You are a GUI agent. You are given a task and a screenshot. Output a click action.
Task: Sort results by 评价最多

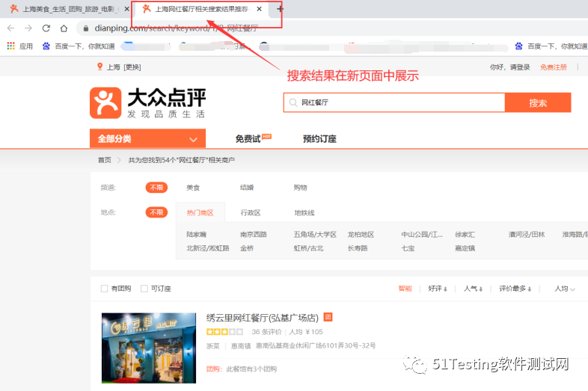[515, 289]
